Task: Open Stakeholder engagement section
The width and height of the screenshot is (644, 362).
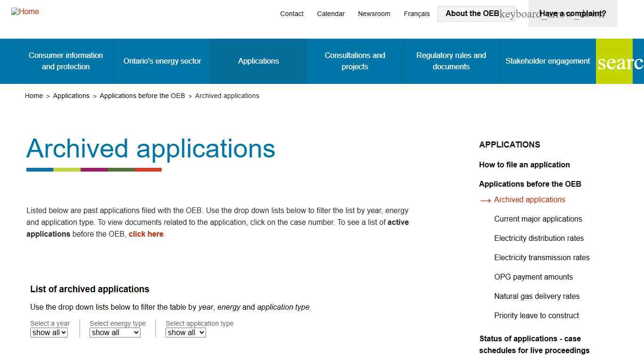Action: 548,61
